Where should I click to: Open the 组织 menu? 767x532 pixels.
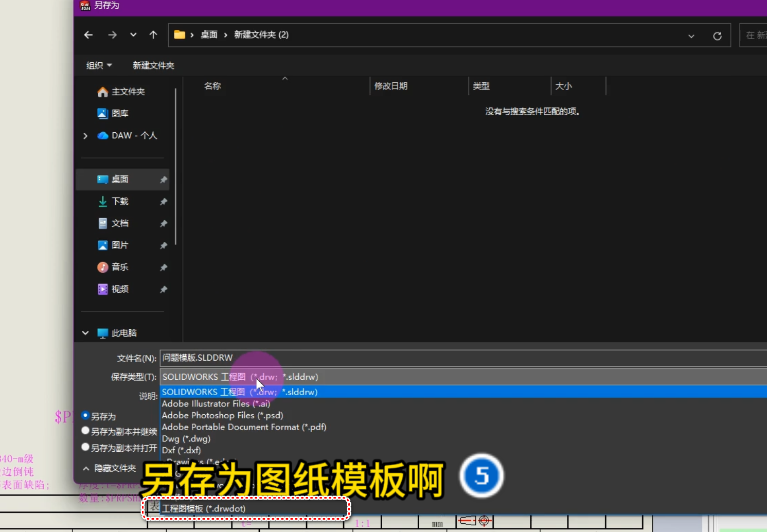tap(98, 65)
